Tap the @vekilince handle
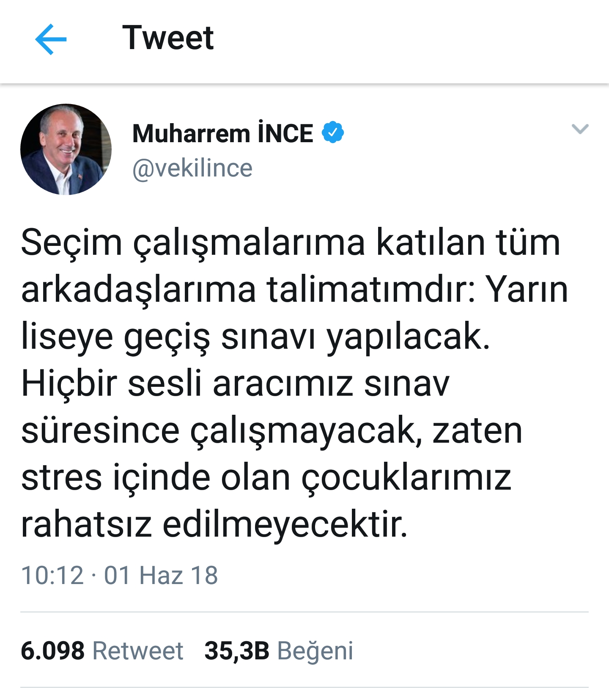Screen dimensions: 609x700 pyautogui.click(x=192, y=168)
